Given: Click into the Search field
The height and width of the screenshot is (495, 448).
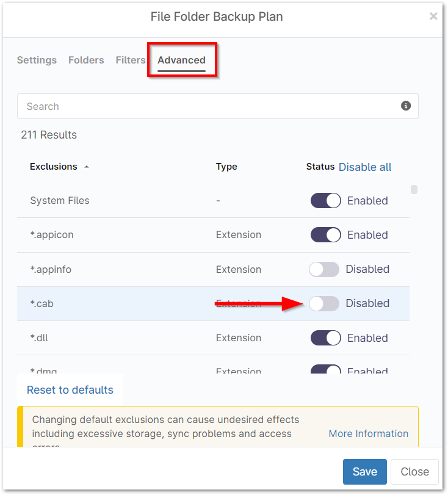Looking at the screenshot, I should coord(208,106).
